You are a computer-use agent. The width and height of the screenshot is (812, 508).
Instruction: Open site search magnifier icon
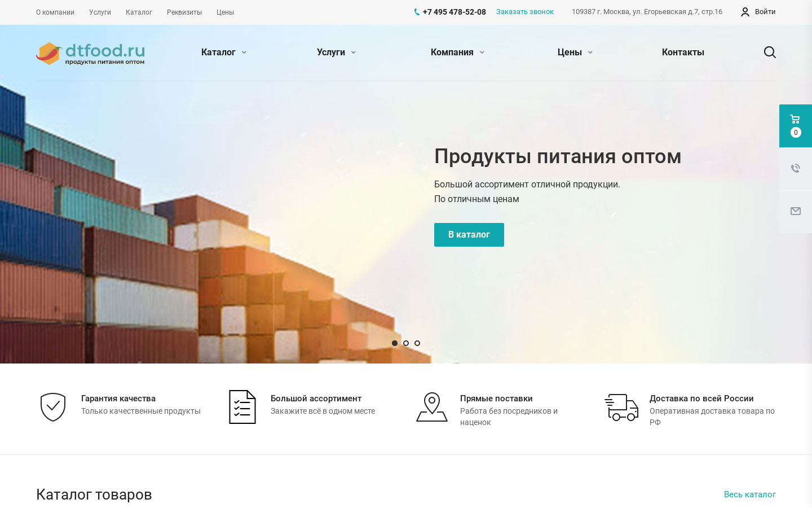click(770, 52)
